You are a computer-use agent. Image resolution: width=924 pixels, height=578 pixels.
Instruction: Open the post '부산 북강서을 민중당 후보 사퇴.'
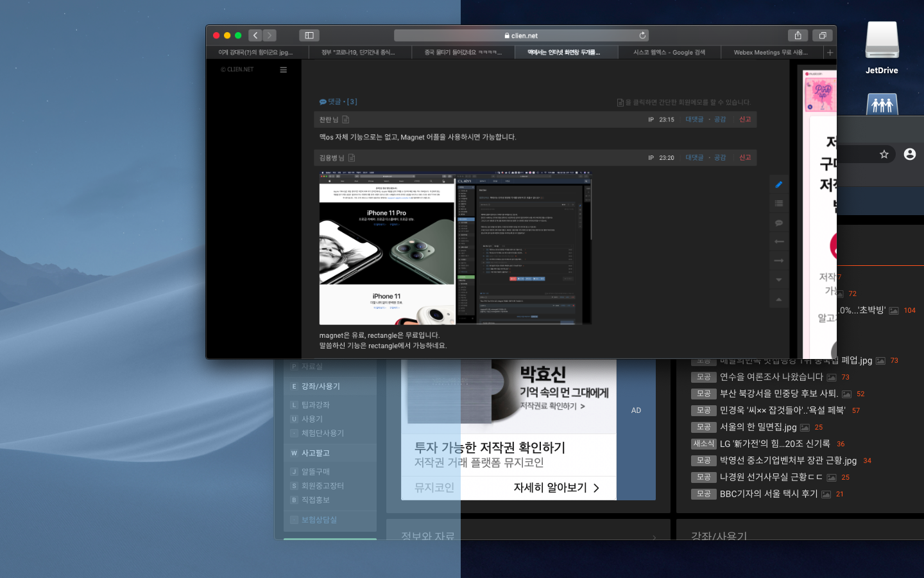pos(779,394)
